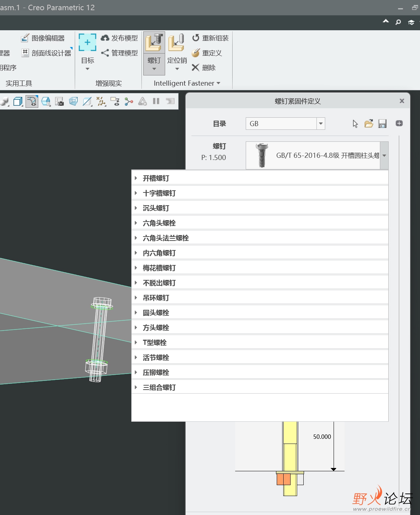
Task: Expand the 吊环螺钉 category
Action: (136, 298)
